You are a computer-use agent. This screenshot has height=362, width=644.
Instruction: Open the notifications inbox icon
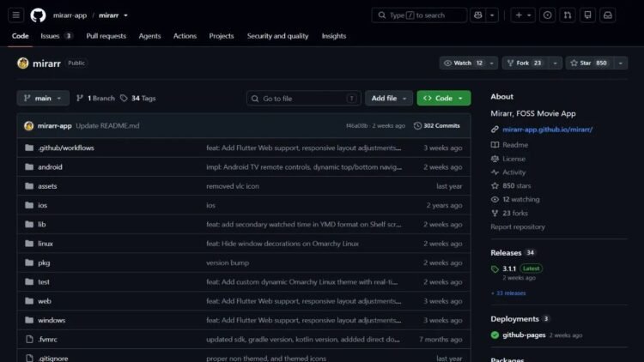607,15
